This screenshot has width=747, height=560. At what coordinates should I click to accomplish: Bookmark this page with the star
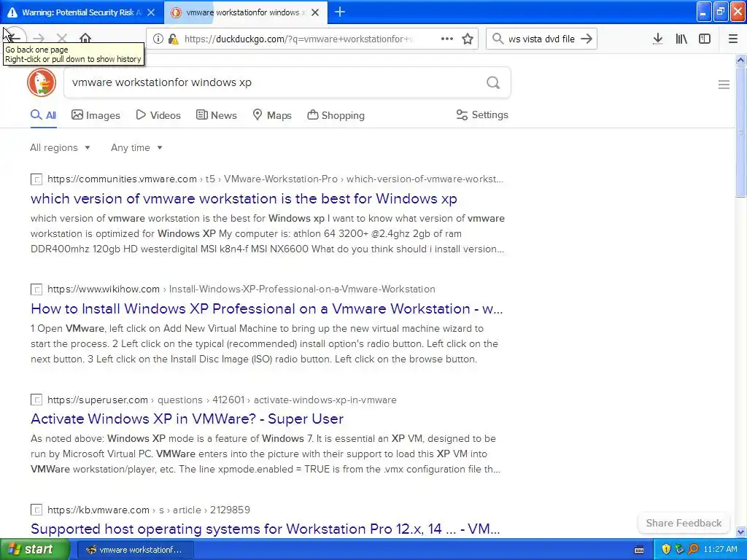[x=468, y=39]
